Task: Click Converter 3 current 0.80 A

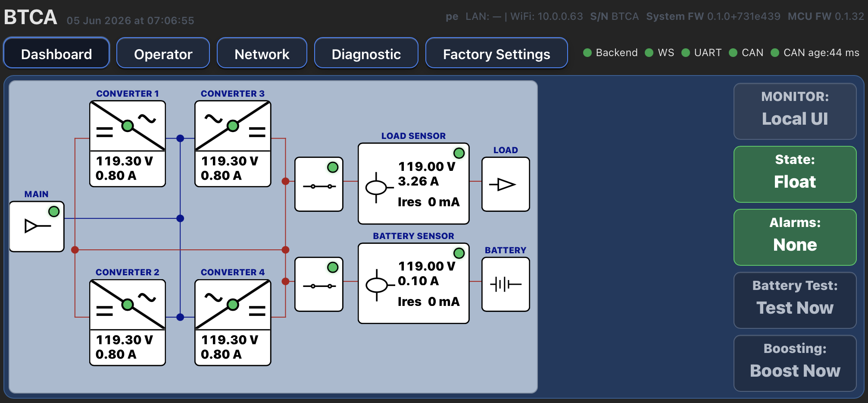Action: [221, 176]
